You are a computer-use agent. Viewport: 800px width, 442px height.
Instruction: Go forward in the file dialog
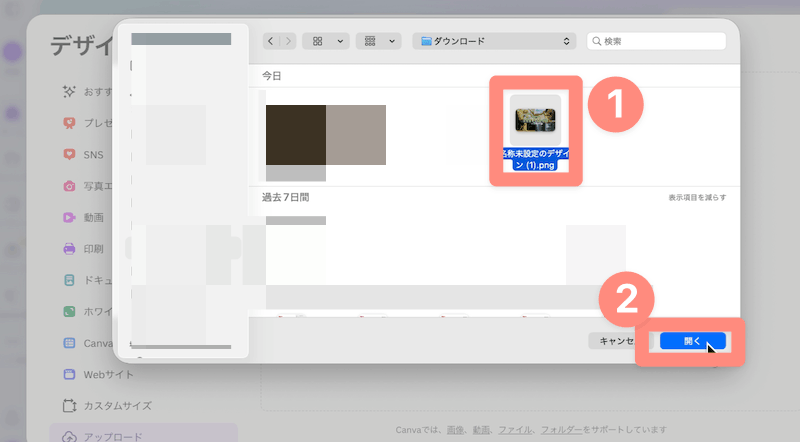tap(288, 41)
